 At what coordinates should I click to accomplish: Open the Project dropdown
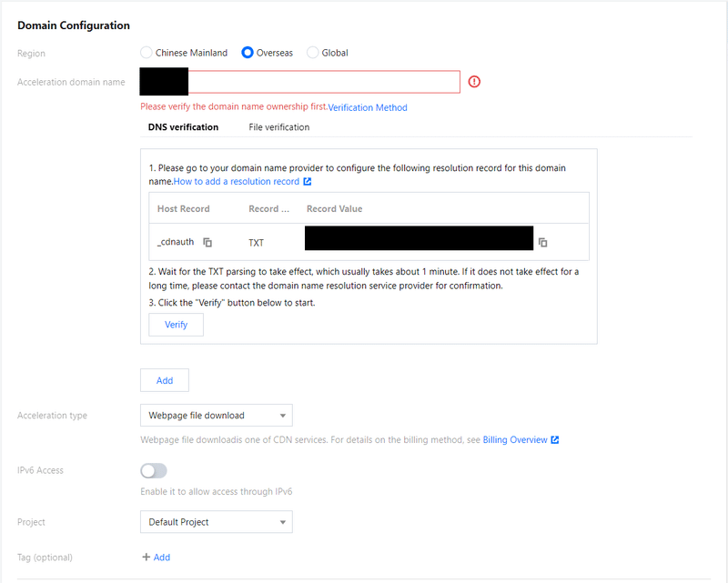tap(216, 522)
